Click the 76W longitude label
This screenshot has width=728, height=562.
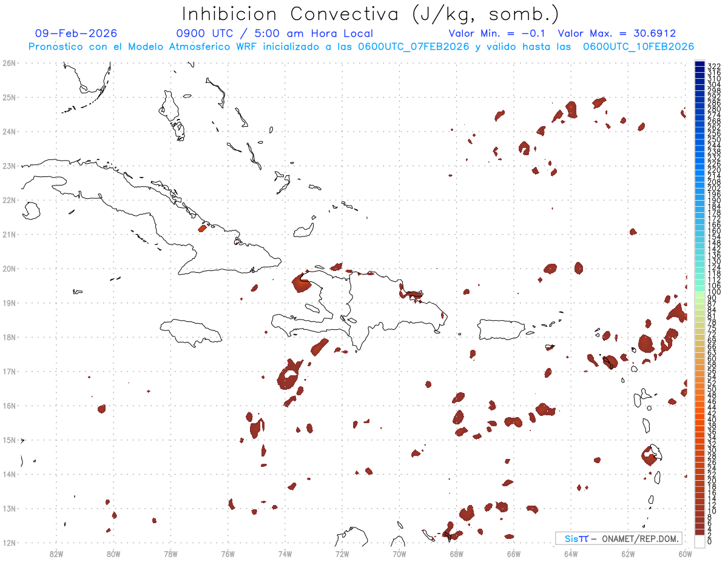pyautogui.click(x=227, y=554)
